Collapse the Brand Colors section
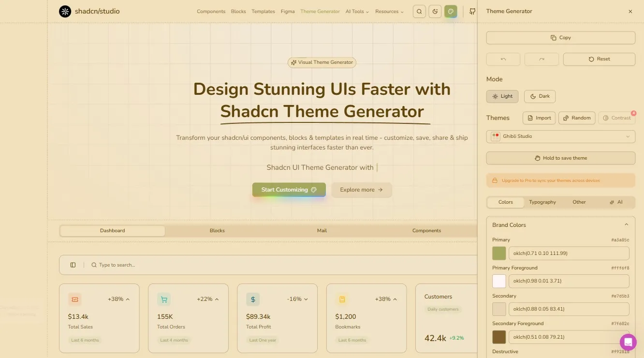The width and height of the screenshot is (644, 358). 626,224
